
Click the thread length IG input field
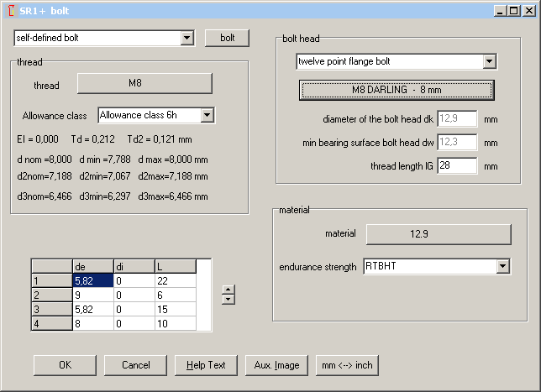pos(457,166)
